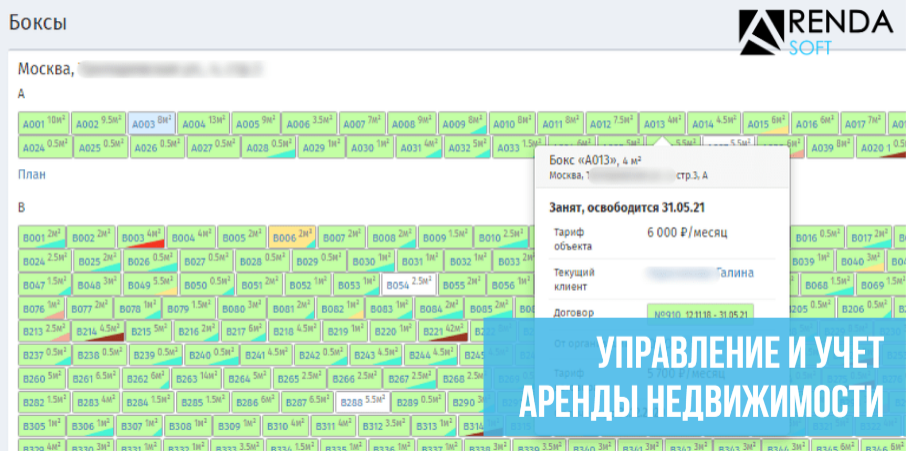Click box A008 9м²
This screenshot has width=906, height=451.
tap(411, 123)
